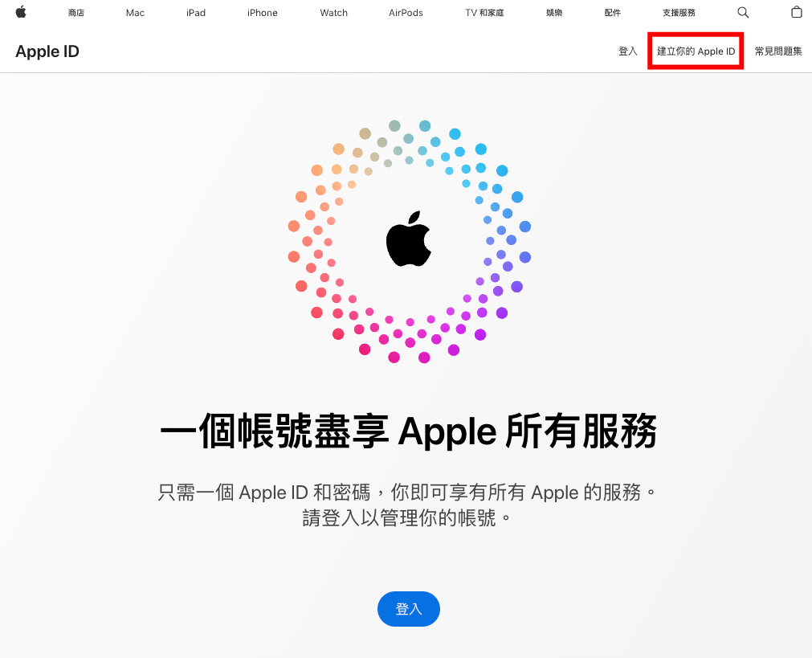Open 支援服務 navigation item
Viewport: 812px width, 658px height.
point(679,13)
